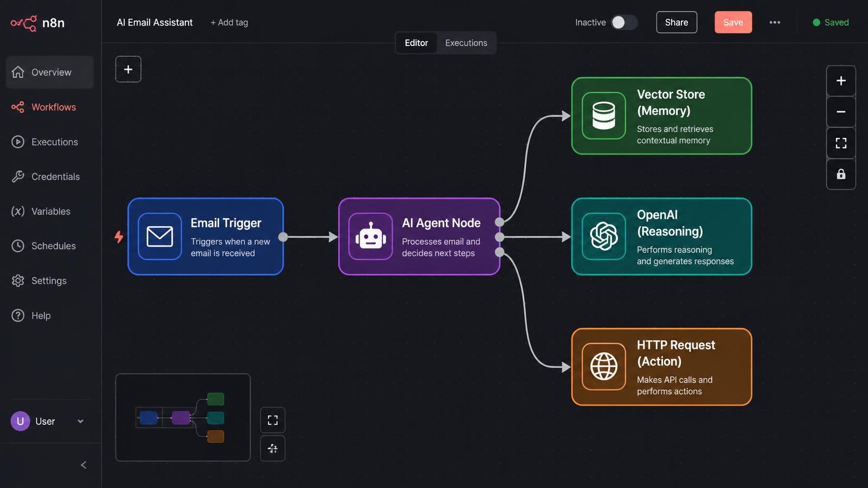Click the green Saved status indicator
This screenshot has height=488, width=868.
(830, 22)
